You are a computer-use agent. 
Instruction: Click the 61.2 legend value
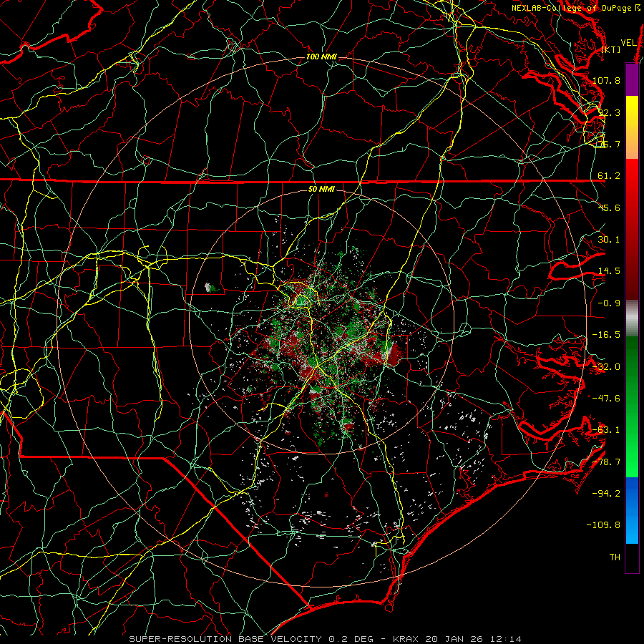coord(609,176)
